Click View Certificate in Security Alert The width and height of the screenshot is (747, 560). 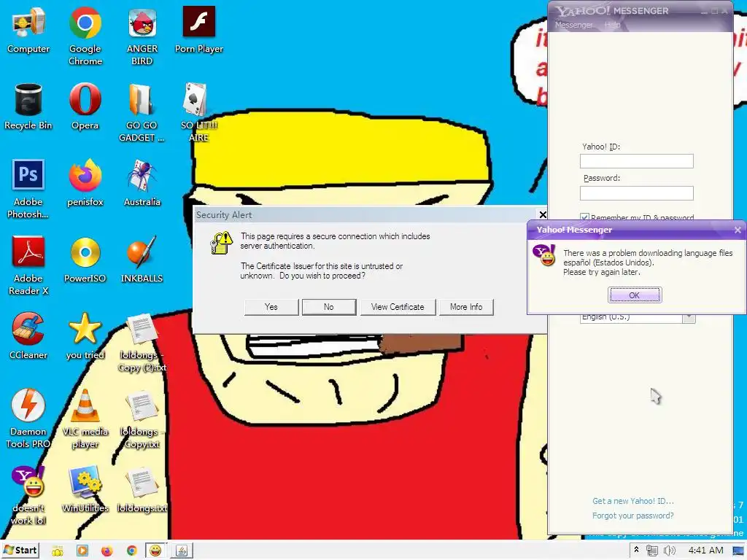tap(398, 307)
